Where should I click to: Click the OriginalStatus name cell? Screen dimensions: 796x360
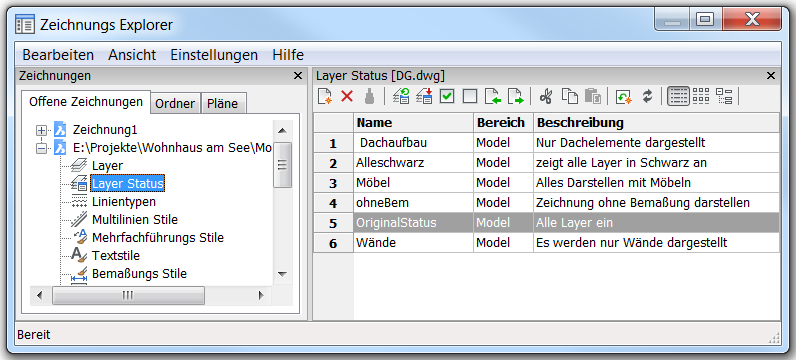click(414, 223)
